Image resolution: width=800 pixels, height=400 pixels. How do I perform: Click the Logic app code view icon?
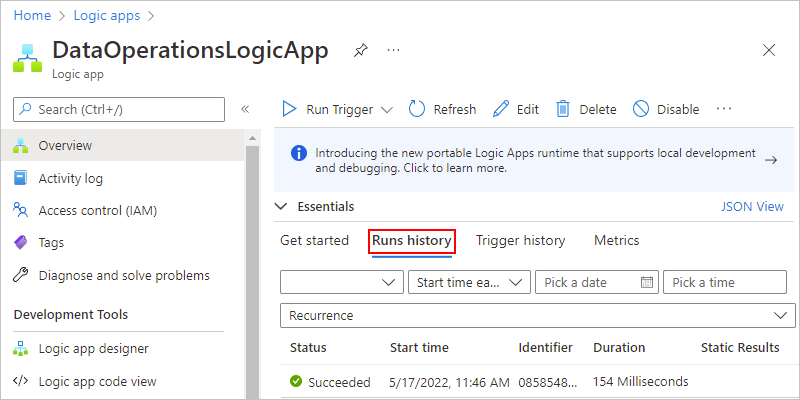tap(20, 381)
